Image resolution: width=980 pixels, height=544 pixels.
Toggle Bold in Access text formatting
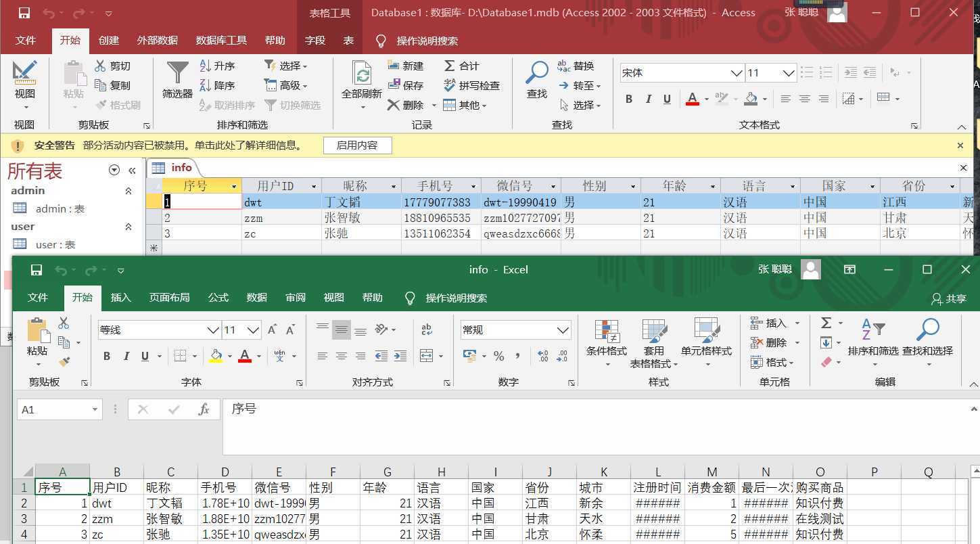tap(629, 99)
